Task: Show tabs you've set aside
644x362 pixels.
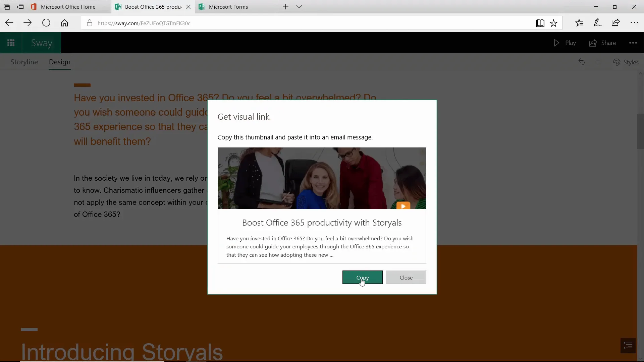Action: coord(7,7)
